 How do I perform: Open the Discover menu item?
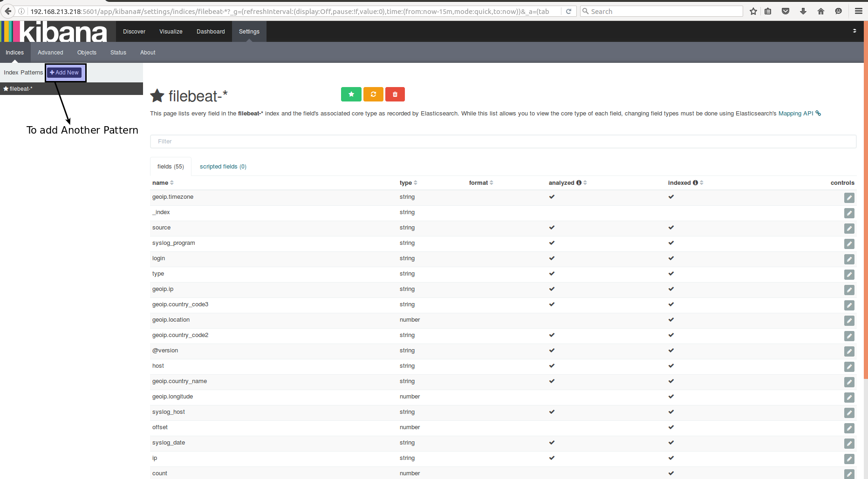pos(134,32)
